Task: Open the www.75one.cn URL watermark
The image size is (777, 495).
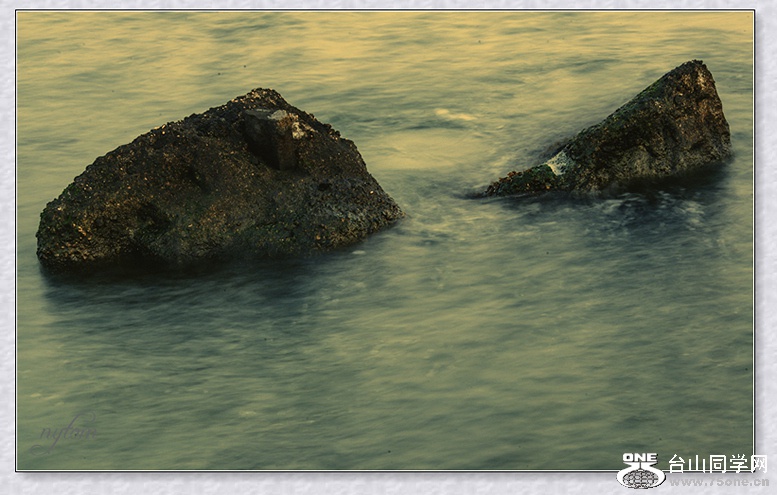Action: (718, 482)
